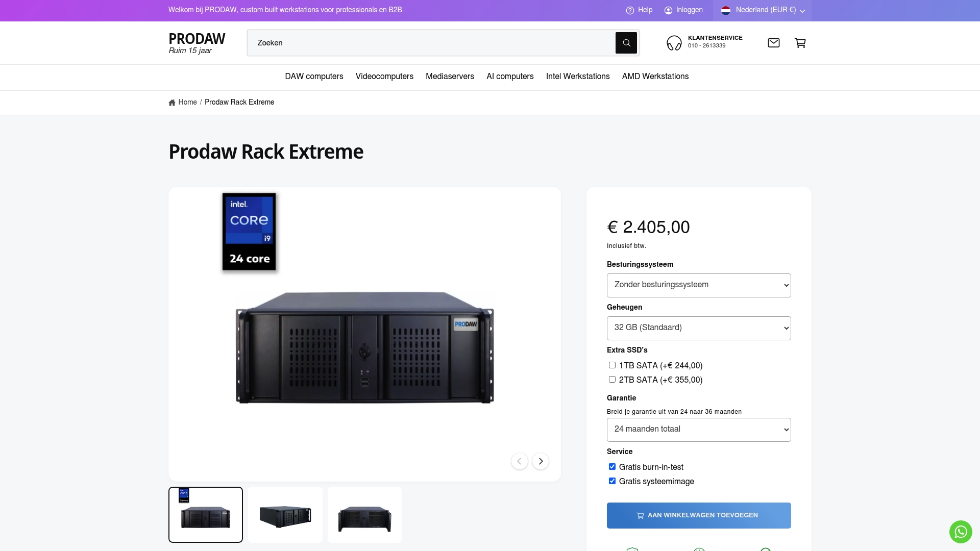Open Videocomputers menu
Viewport: 980px width, 551px height.
click(384, 77)
